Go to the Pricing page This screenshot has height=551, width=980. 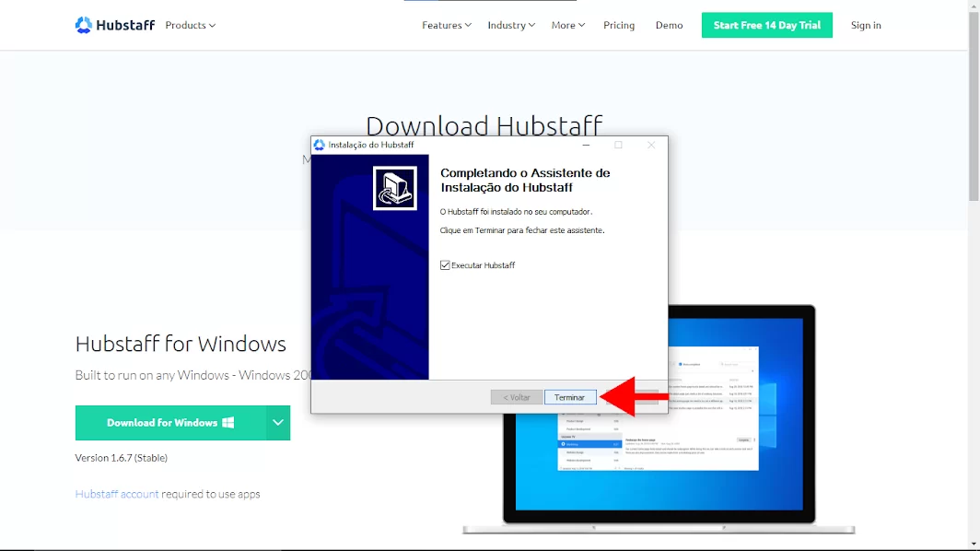tap(619, 25)
